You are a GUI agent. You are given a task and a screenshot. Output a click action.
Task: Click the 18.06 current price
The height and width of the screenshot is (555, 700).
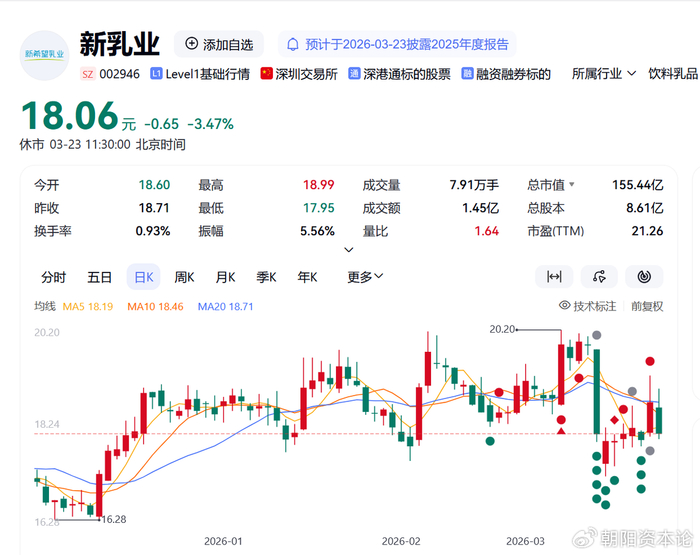(x=70, y=116)
